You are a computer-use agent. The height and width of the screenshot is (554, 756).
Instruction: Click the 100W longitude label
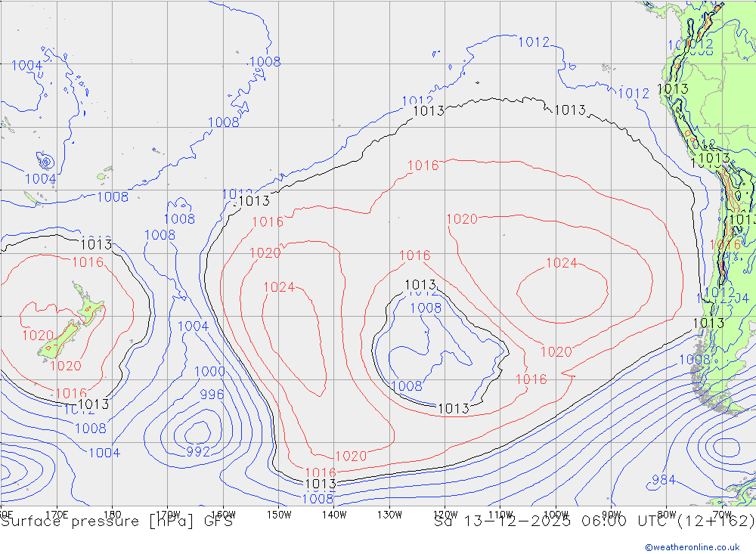tap(556, 515)
